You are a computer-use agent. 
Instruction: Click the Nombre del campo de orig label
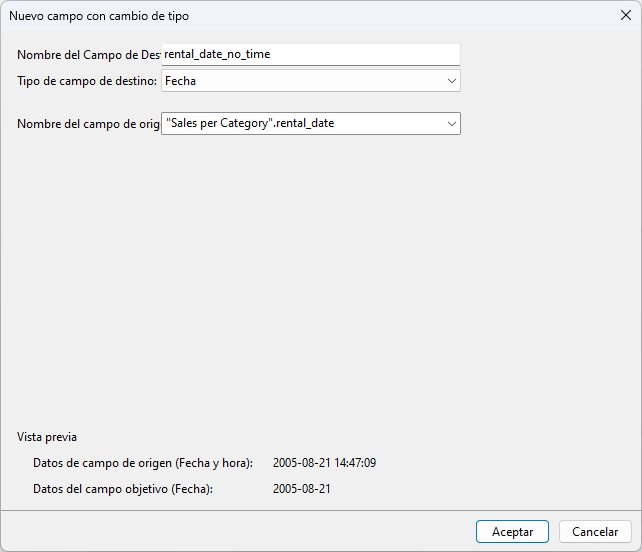[88, 124]
